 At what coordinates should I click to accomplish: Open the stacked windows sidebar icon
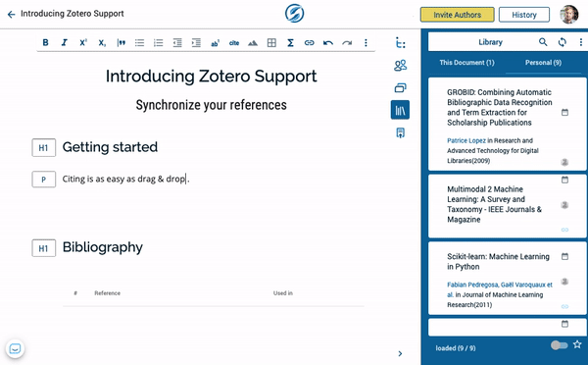[400, 88]
